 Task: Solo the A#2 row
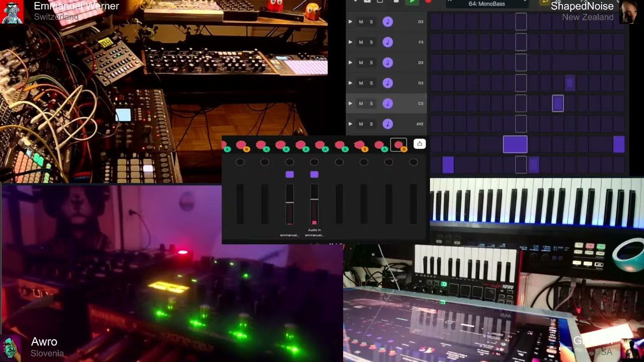371,124
